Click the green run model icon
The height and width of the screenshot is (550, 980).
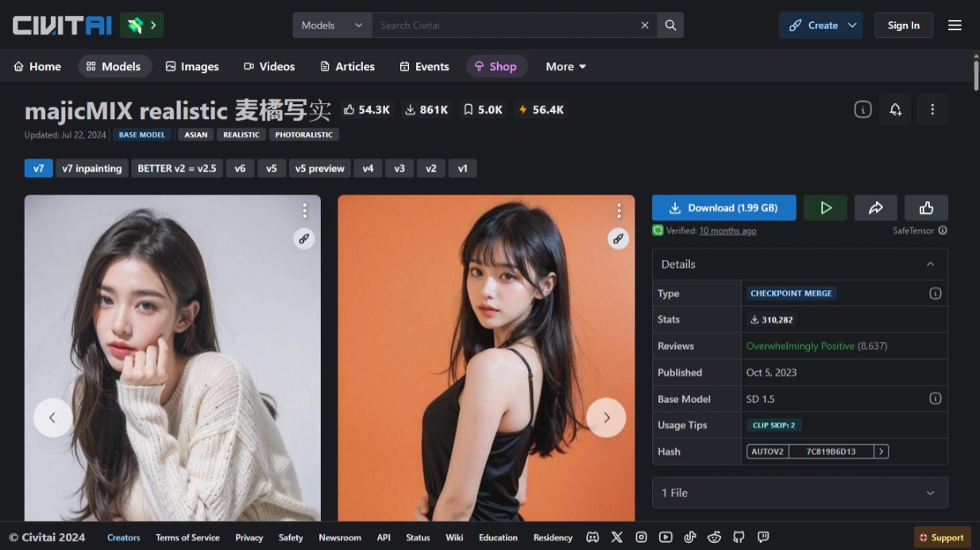(825, 207)
